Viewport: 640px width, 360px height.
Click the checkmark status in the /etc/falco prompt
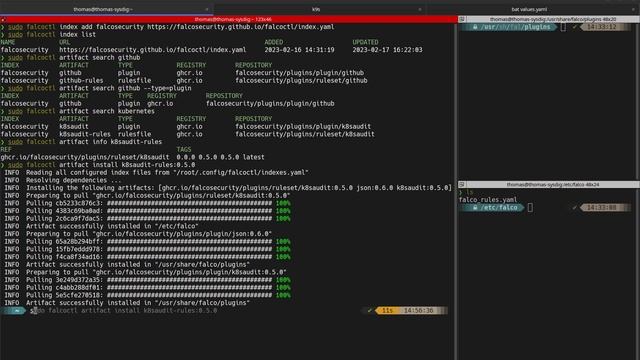coord(574,208)
